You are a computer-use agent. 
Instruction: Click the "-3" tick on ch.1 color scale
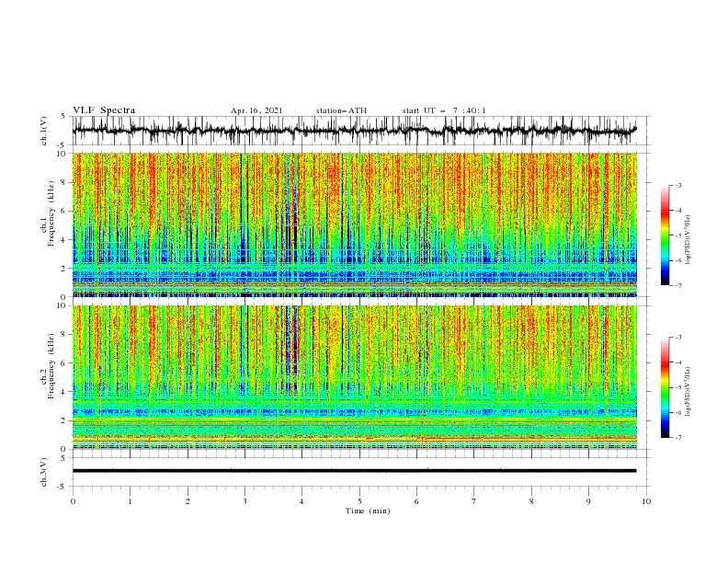coord(678,185)
